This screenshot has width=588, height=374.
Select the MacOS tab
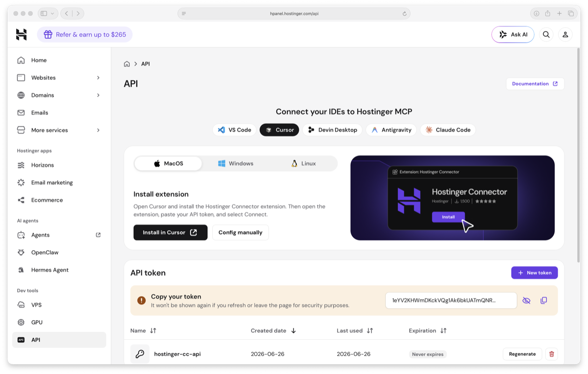coord(168,164)
